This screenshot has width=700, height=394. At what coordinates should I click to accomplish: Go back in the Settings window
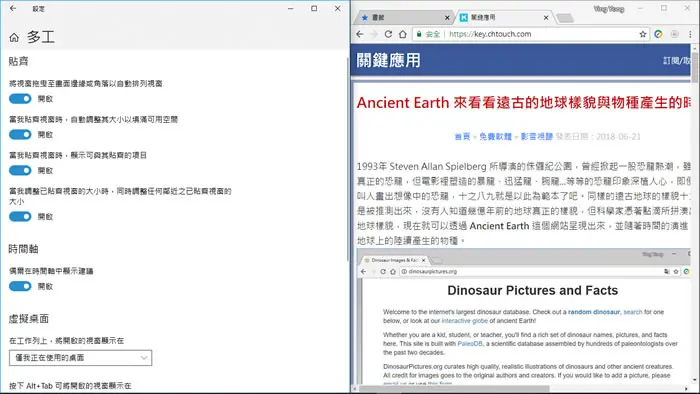point(13,8)
